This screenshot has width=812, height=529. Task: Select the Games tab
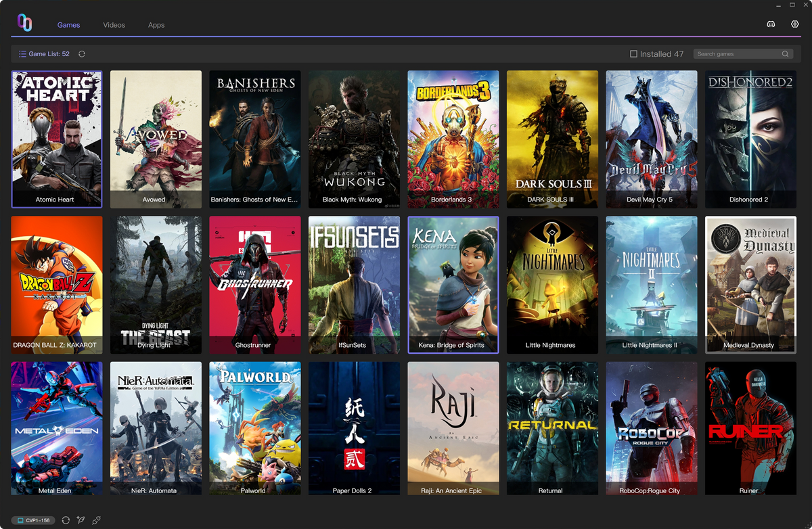pos(68,25)
